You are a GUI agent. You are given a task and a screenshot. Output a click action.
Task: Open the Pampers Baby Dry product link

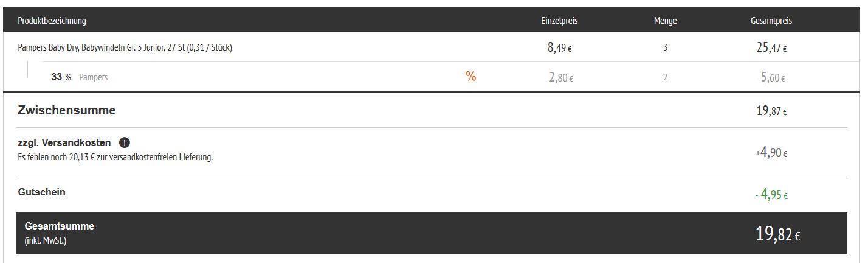point(125,48)
